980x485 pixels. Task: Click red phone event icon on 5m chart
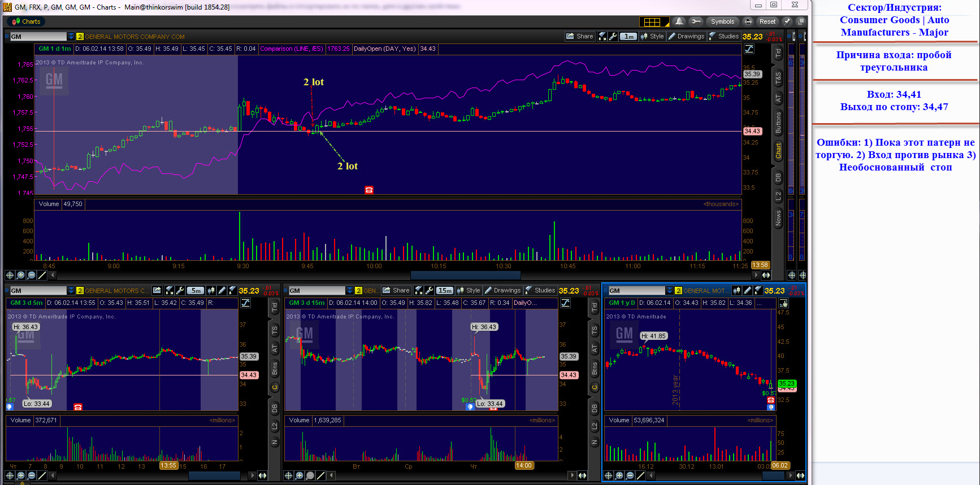tap(78, 407)
